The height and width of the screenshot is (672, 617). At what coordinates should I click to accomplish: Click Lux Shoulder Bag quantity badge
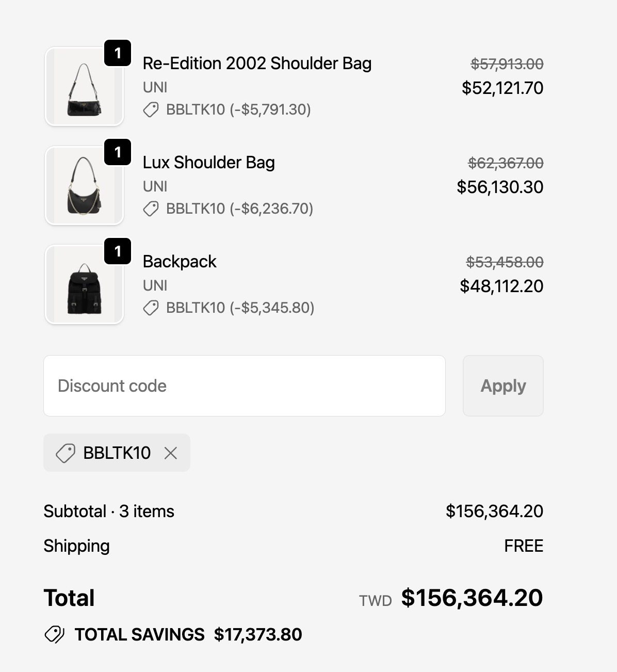[x=118, y=152]
